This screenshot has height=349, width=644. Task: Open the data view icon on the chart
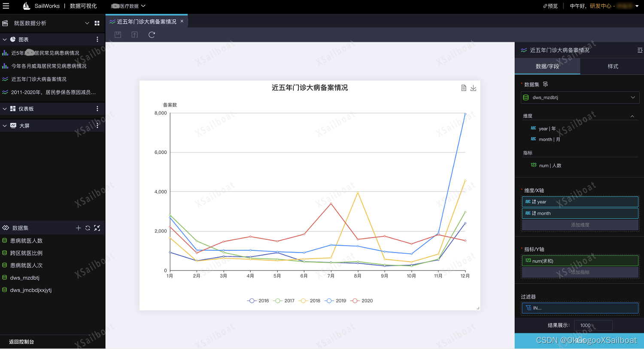coord(464,87)
